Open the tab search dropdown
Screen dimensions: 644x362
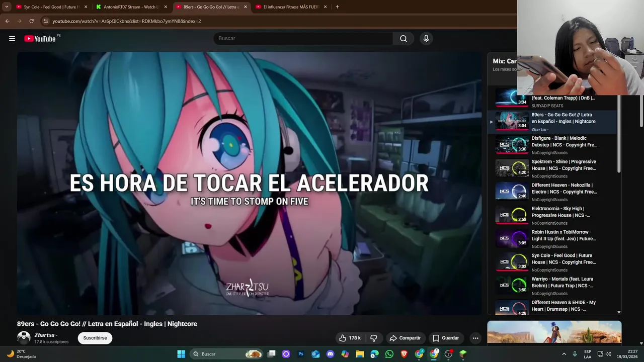7,7
